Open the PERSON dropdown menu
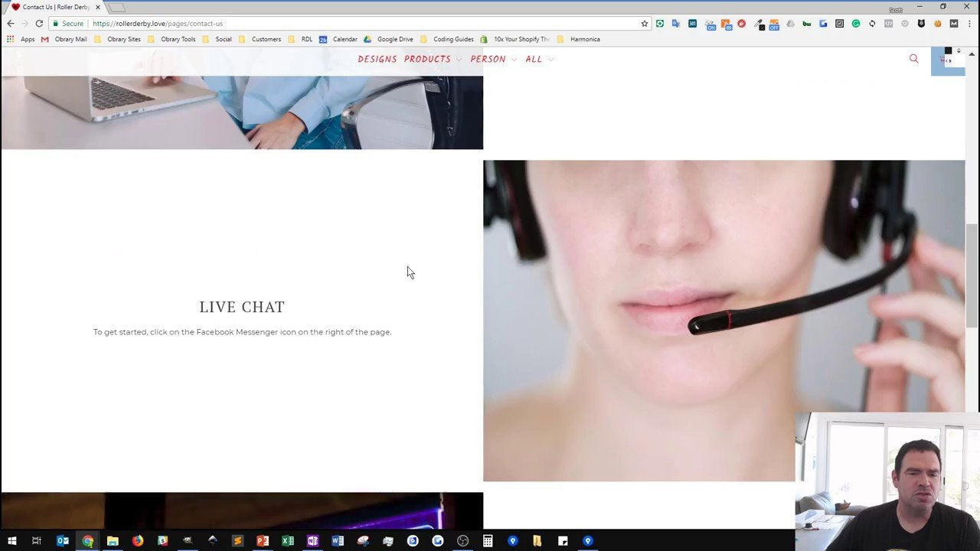 pos(493,59)
